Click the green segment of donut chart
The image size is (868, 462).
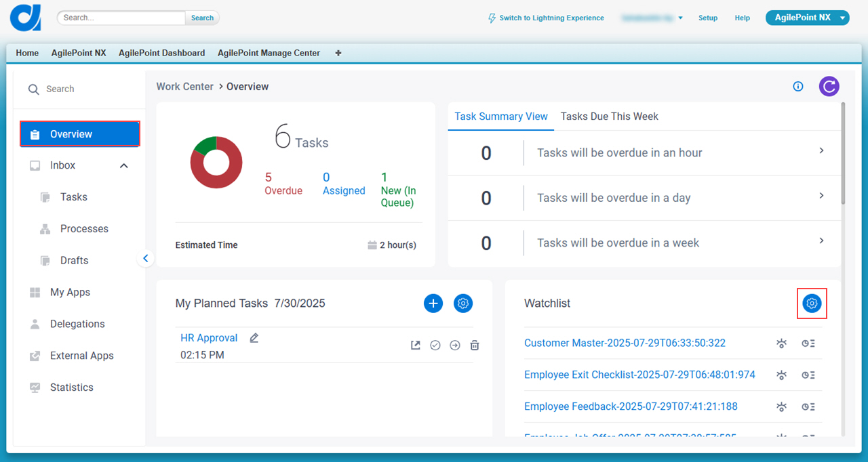tap(205, 144)
